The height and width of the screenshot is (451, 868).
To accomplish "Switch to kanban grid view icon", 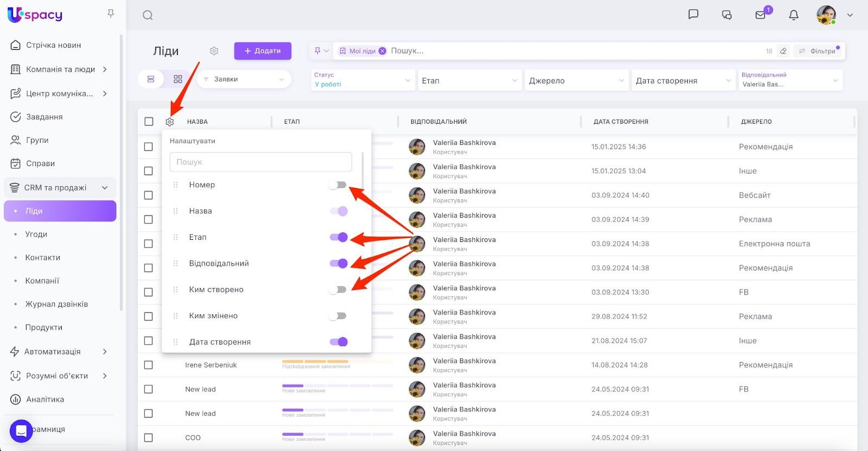I will click(177, 79).
